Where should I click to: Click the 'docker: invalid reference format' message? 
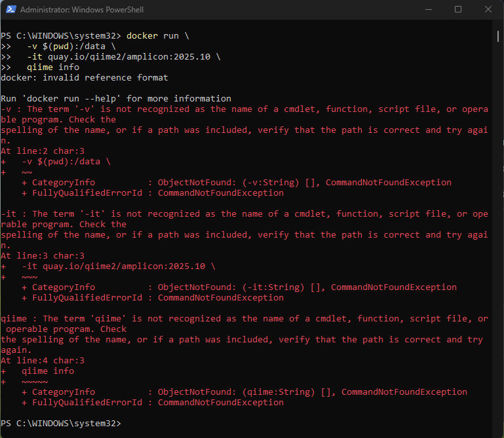click(85, 77)
